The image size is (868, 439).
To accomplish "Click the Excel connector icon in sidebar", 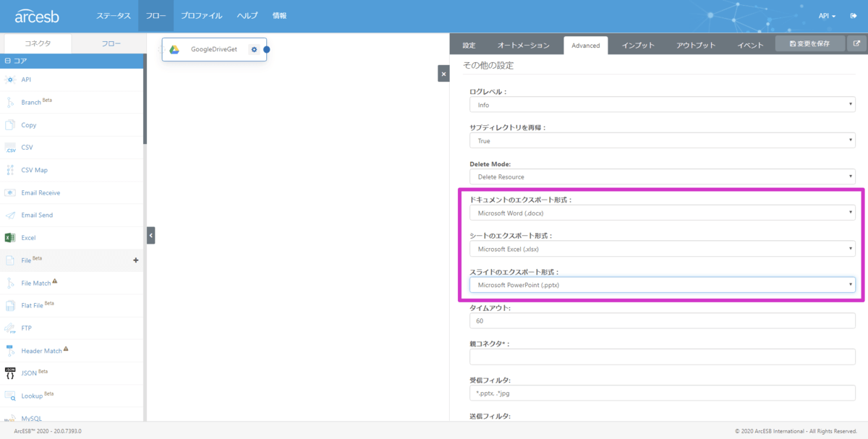I will point(10,237).
